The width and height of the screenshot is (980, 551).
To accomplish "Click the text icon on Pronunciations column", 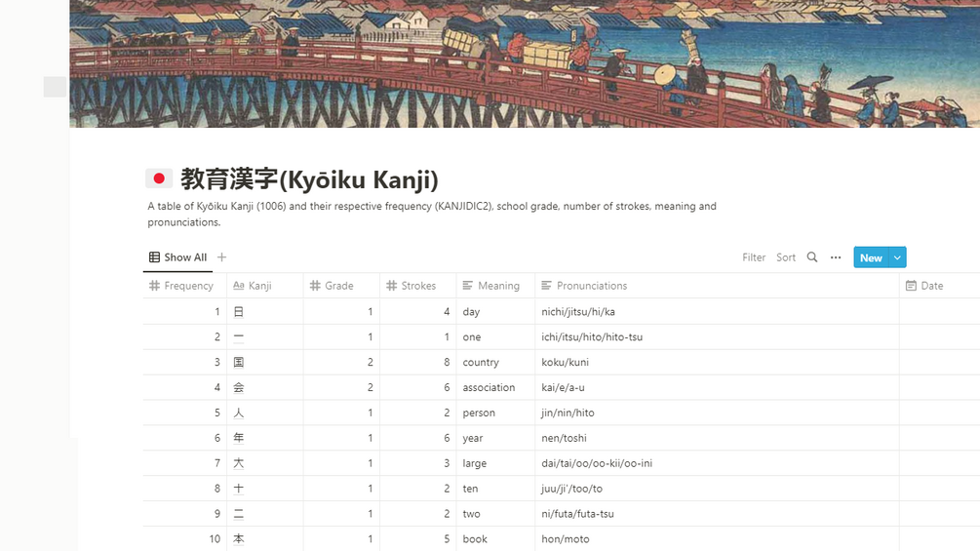I will [546, 286].
